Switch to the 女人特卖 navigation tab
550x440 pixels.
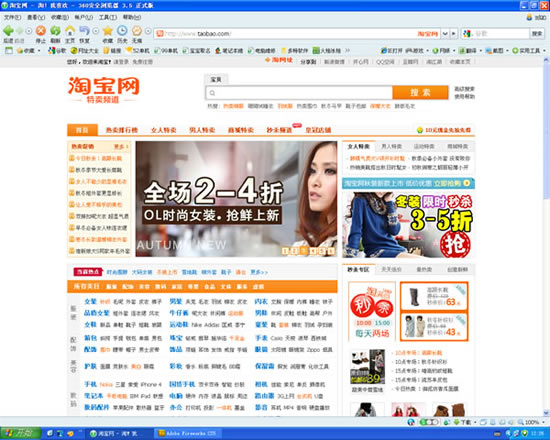point(163,130)
